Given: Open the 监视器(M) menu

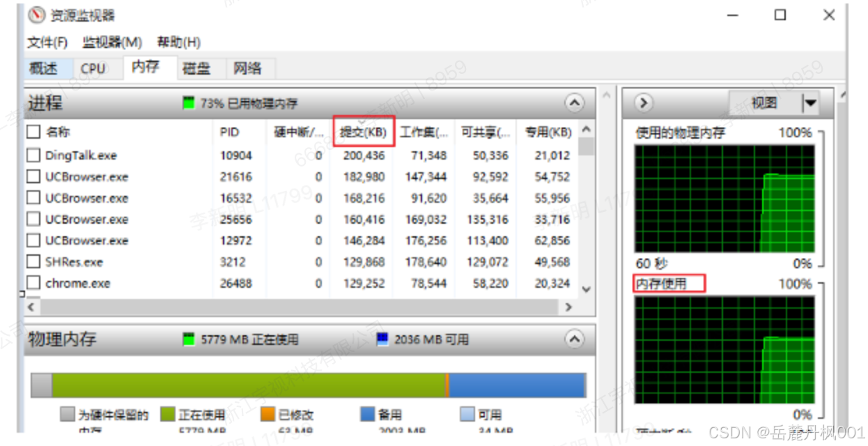Looking at the screenshot, I should click(112, 43).
